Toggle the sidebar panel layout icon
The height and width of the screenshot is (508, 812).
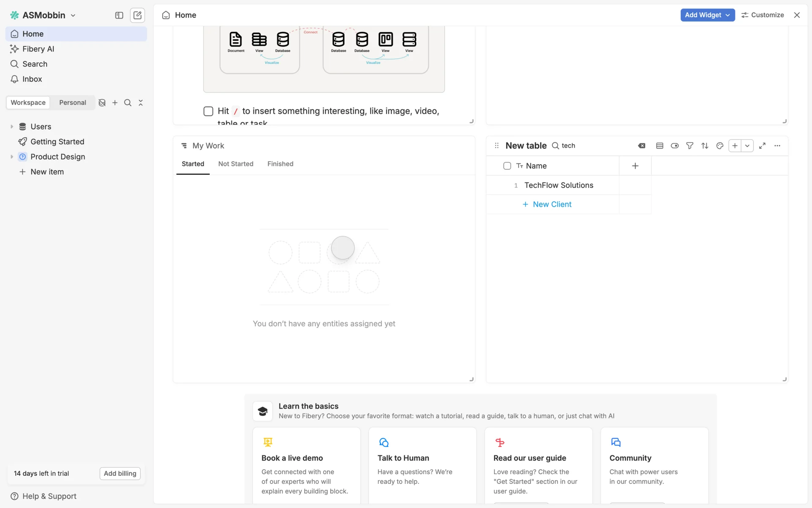point(119,15)
